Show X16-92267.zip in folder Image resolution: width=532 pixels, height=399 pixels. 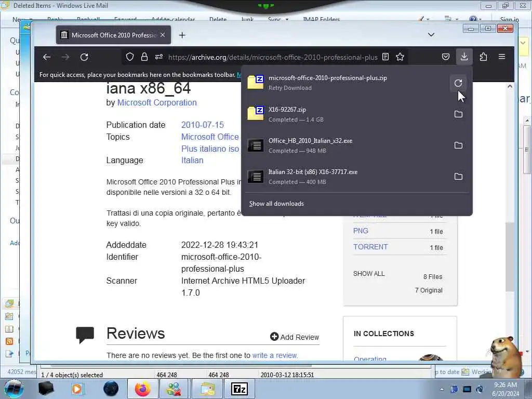tap(458, 114)
